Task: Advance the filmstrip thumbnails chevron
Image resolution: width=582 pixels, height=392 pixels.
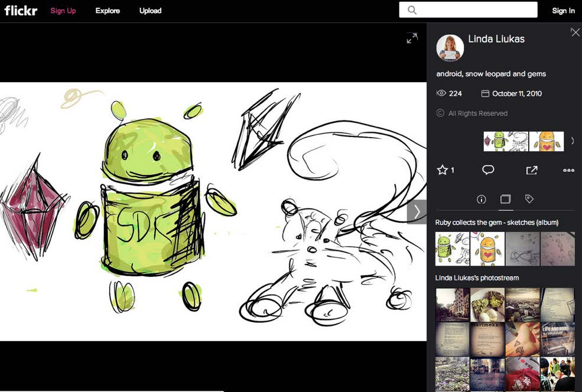Action: pos(573,141)
